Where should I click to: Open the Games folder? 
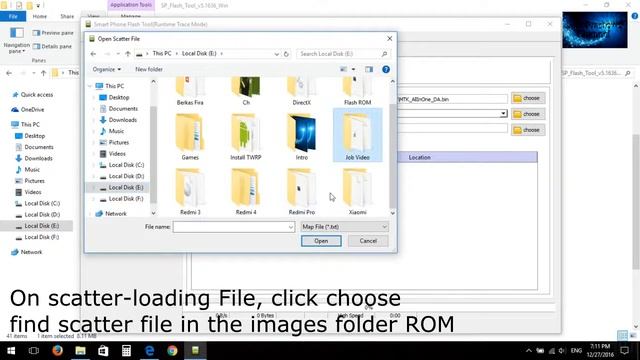[190, 137]
